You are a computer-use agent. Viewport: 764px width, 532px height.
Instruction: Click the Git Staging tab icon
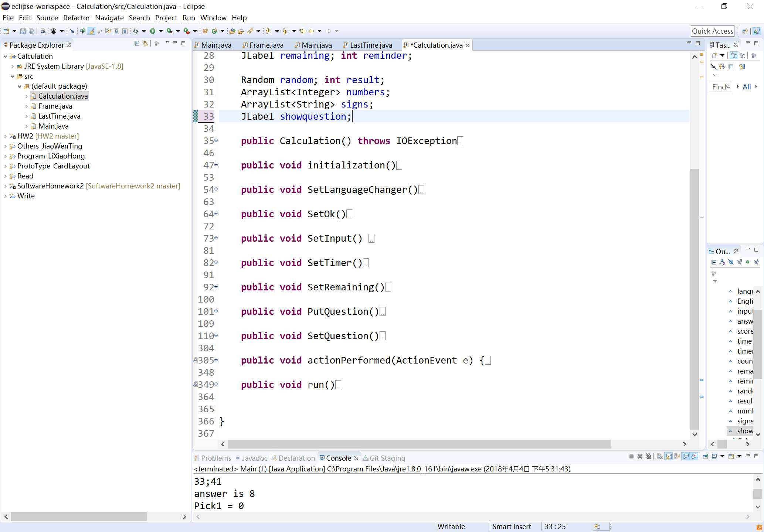click(x=364, y=458)
